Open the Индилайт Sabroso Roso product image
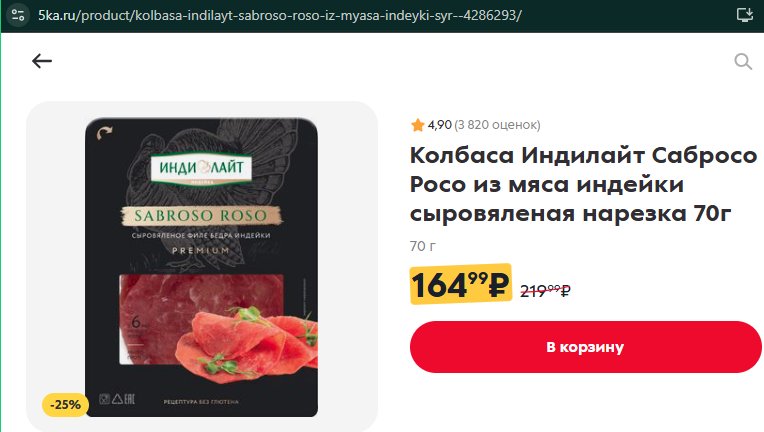The image size is (764, 432). click(201, 267)
